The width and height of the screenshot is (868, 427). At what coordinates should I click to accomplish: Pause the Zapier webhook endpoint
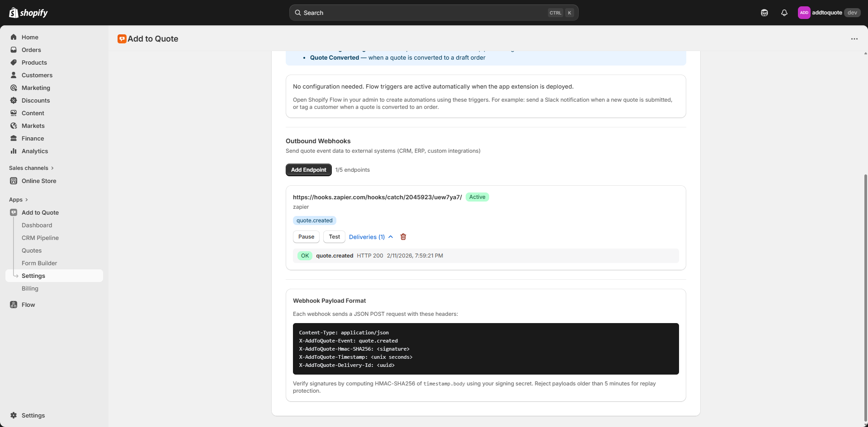(x=306, y=236)
